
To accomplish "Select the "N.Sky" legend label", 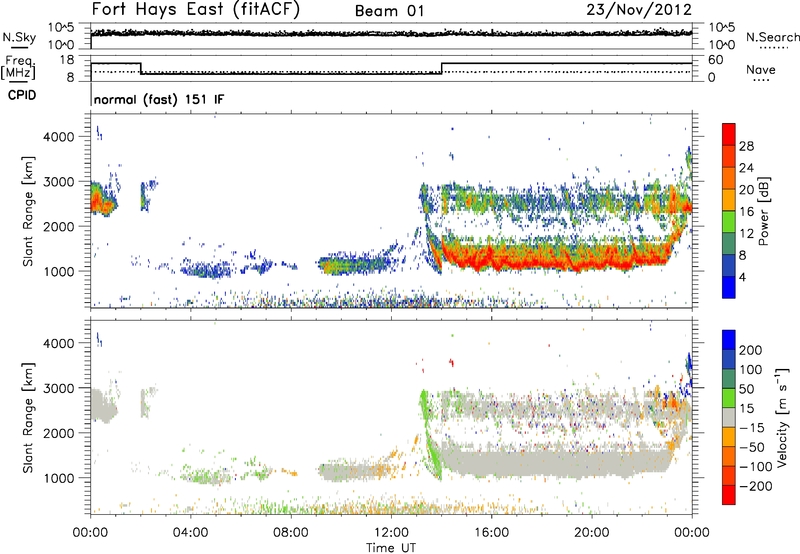I will tap(19, 37).
